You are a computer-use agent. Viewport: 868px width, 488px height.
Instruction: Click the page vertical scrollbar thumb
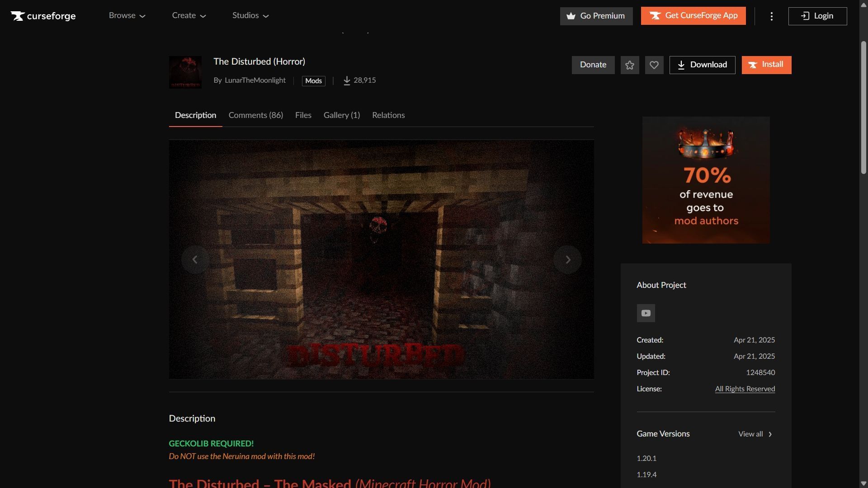(863, 107)
